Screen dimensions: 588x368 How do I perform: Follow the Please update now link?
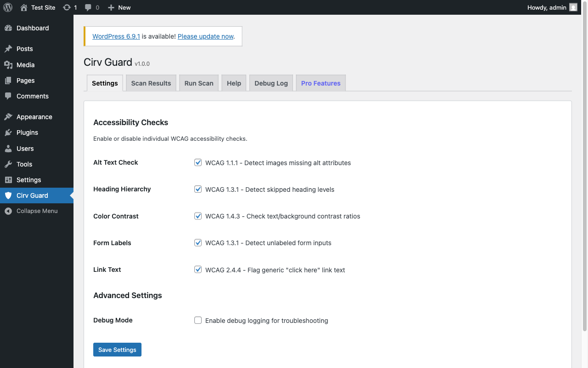(205, 36)
